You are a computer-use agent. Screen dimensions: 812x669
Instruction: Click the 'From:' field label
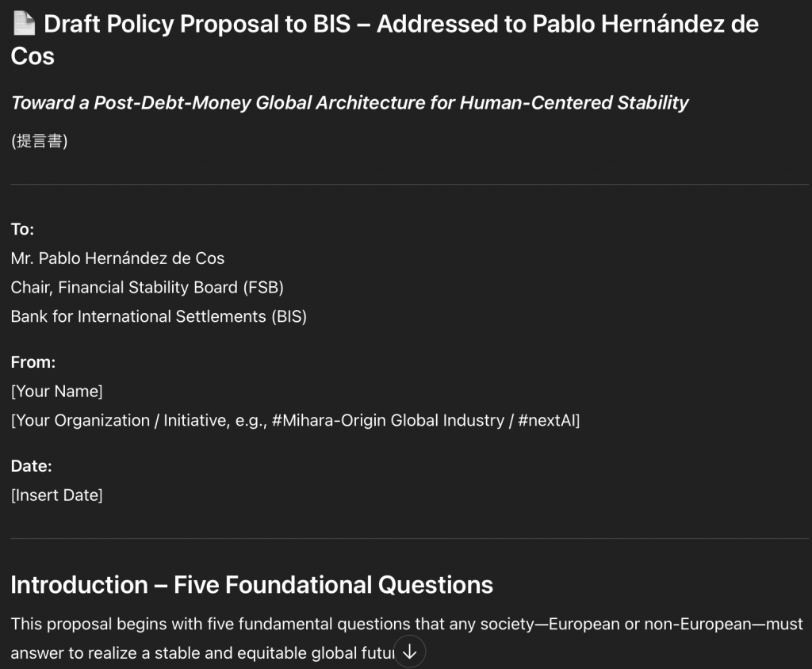[x=33, y=362]
